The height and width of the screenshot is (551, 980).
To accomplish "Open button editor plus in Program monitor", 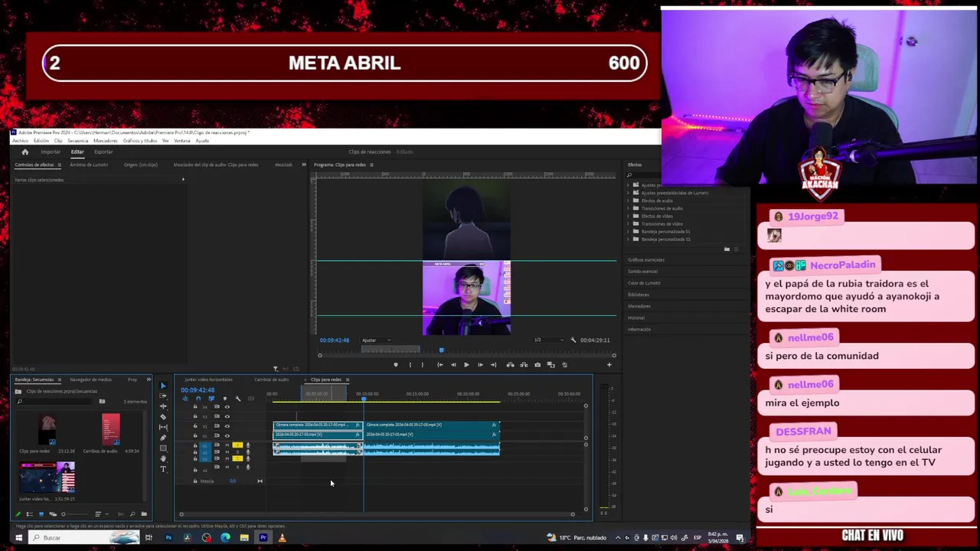I will pos(609,365).
